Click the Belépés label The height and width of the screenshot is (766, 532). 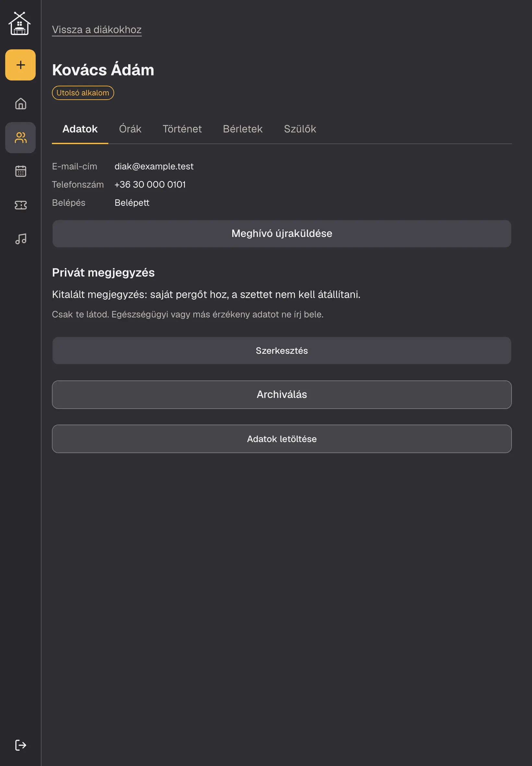tap(69, 203)
